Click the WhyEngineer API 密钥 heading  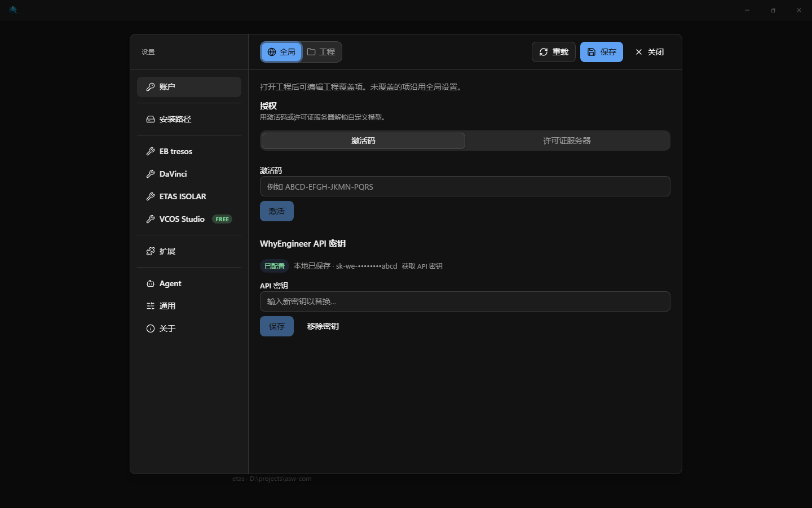303,244
